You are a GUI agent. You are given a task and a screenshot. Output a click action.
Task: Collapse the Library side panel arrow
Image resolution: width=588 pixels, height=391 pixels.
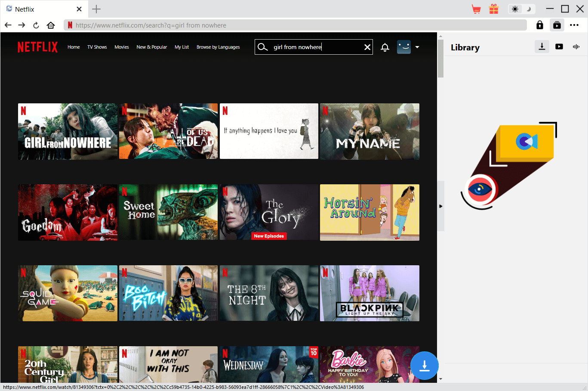click(x=440, y=206)
